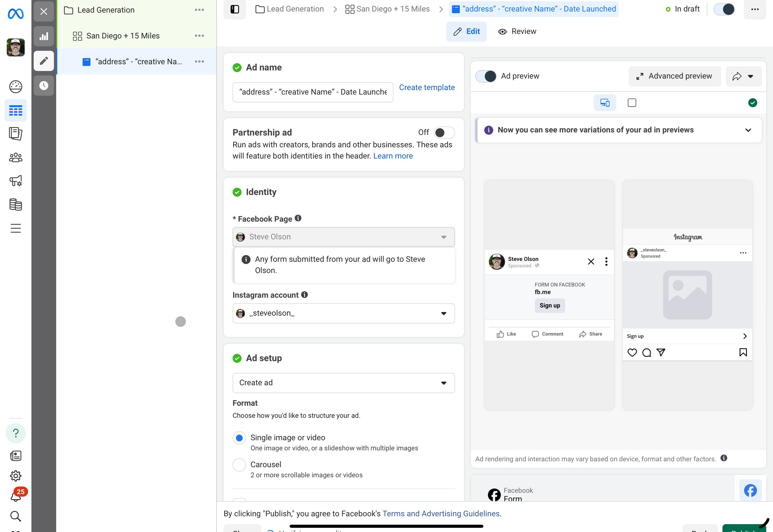Open the history clock icon
The height and width of the screenshot is (532, 773).
tap(44, 86)
